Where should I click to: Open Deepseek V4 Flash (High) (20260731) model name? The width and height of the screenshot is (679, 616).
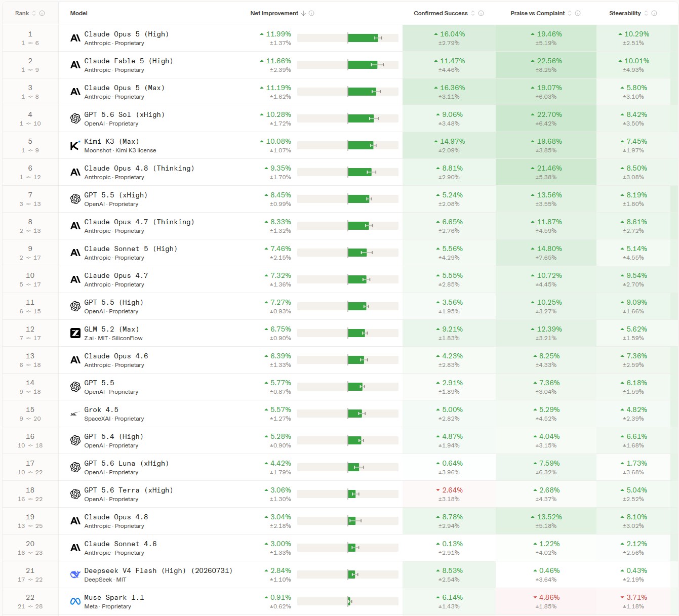[x=158, y=570]
